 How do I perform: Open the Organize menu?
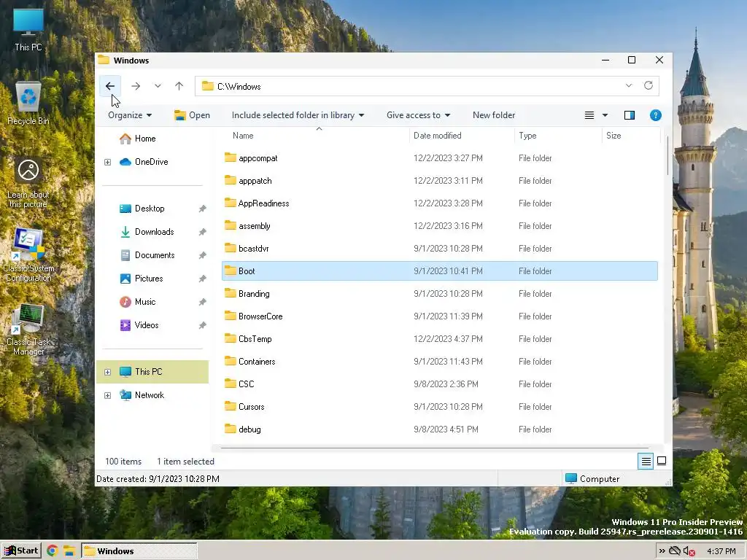tap(130, 115)
